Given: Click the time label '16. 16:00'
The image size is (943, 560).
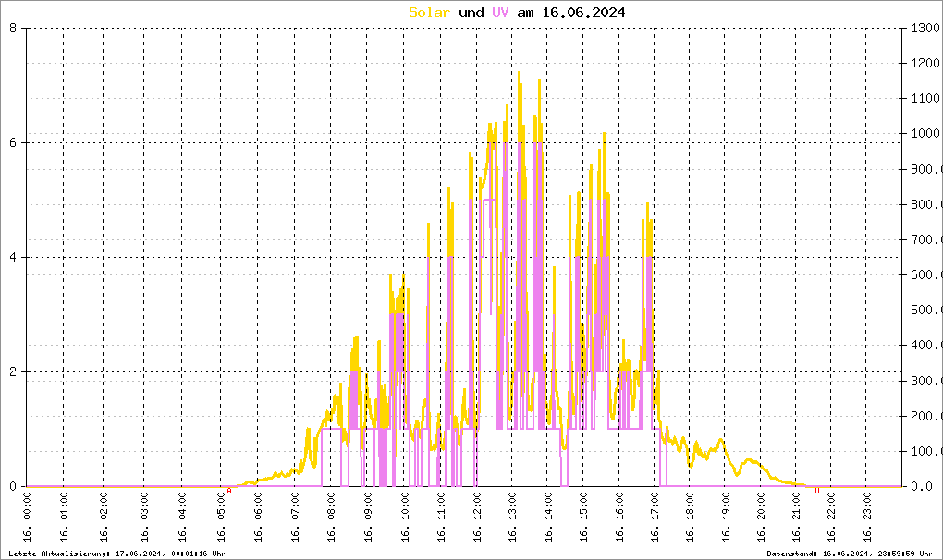Looking at the screenshot, I should [619, 517].
